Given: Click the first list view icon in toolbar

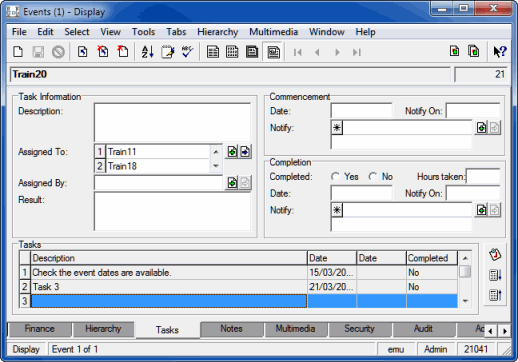Looking at the screenshot, I should coord(213,52).
